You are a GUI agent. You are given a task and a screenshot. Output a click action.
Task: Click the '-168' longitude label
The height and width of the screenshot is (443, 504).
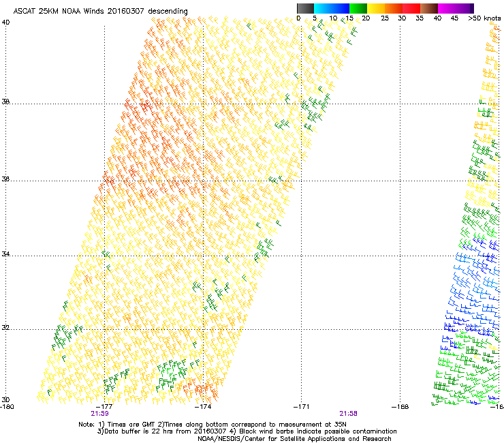coord(400,407)
